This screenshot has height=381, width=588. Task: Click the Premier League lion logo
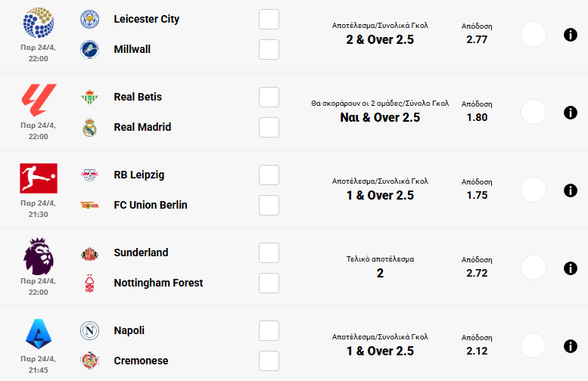38,256
